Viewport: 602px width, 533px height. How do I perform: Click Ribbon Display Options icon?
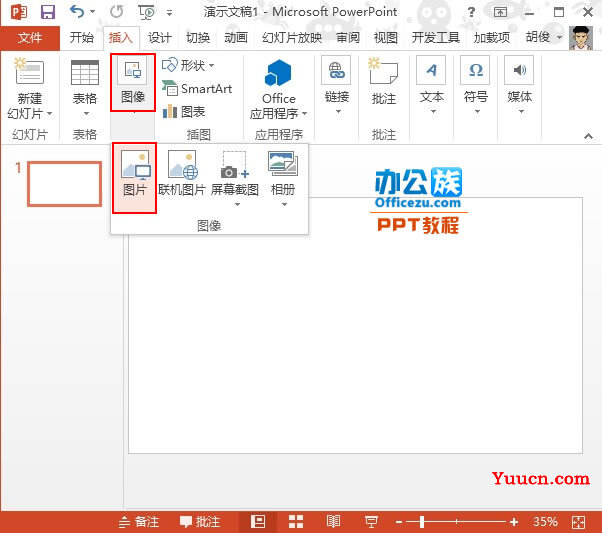click(500, 12)
